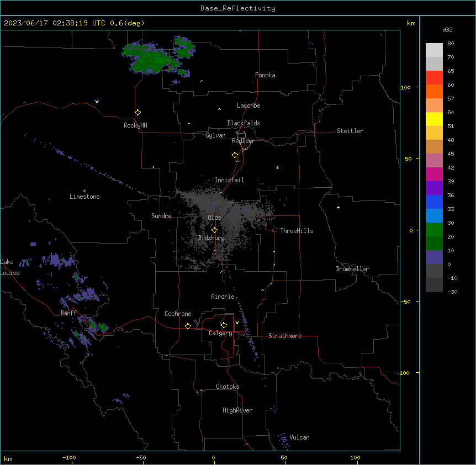Click the Strathmore city label
This screenshot has width=476, height=465.
pos(285,336)
